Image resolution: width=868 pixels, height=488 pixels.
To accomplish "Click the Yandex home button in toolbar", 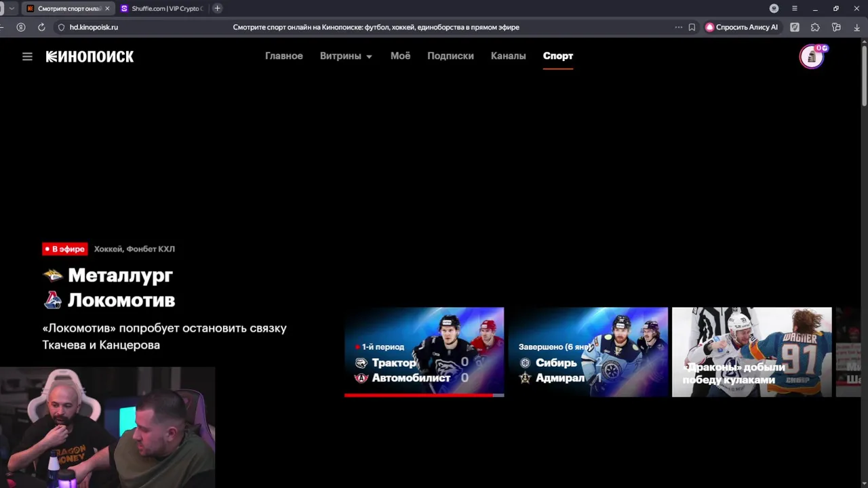I will (x=21, y=27).
